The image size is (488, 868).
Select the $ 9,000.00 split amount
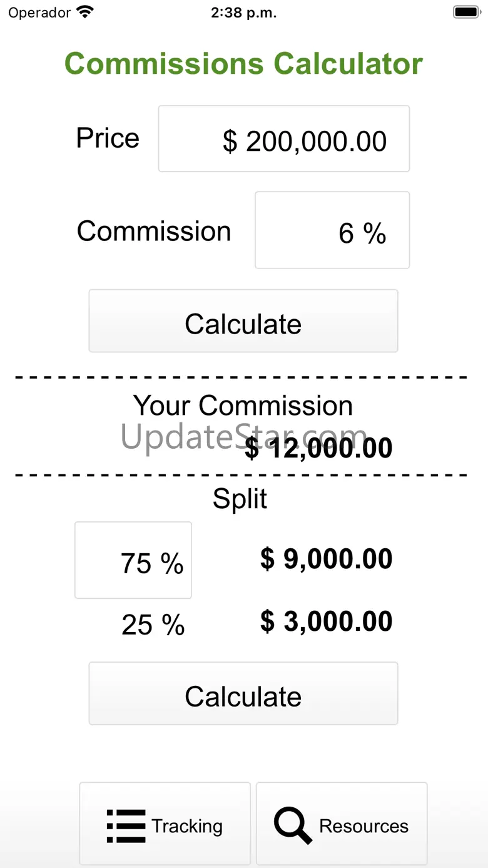point(326,559)
